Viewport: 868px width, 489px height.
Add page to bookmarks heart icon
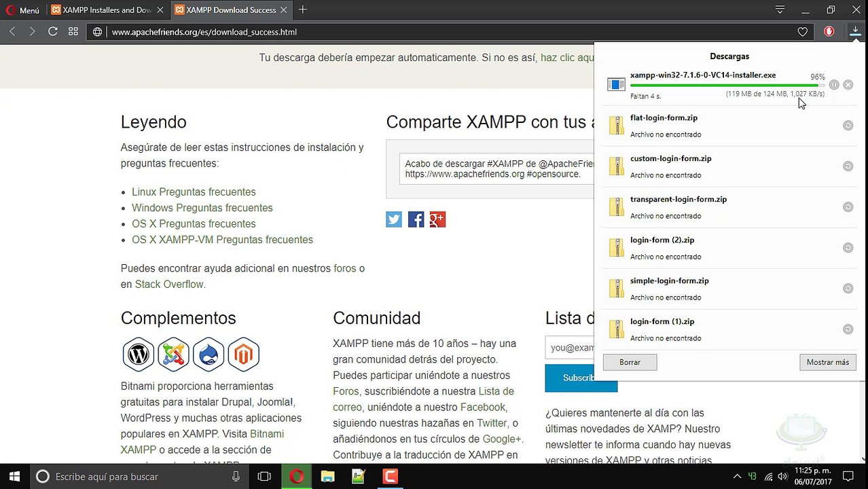point(803,32)
